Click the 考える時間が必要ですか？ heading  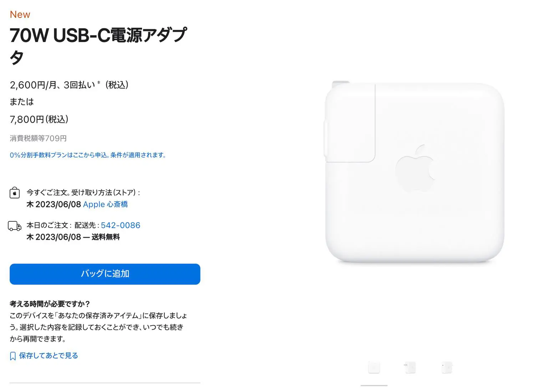(x=50, y=304)
